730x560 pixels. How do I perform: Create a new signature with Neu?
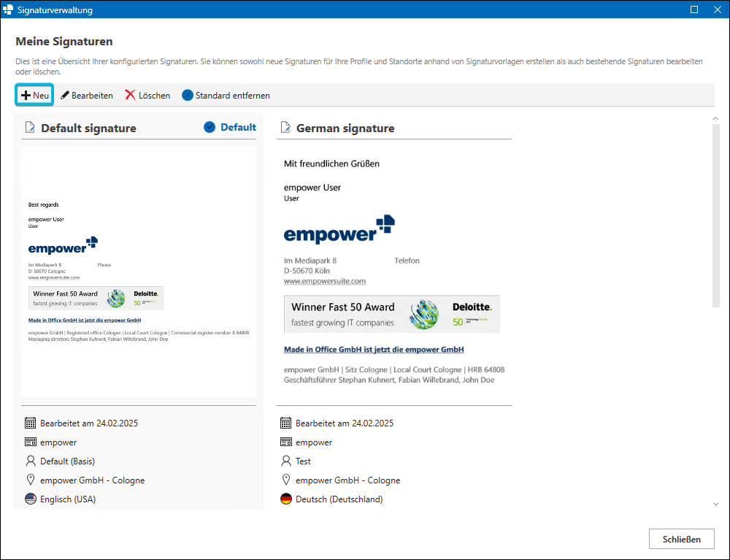coord(35,95)
